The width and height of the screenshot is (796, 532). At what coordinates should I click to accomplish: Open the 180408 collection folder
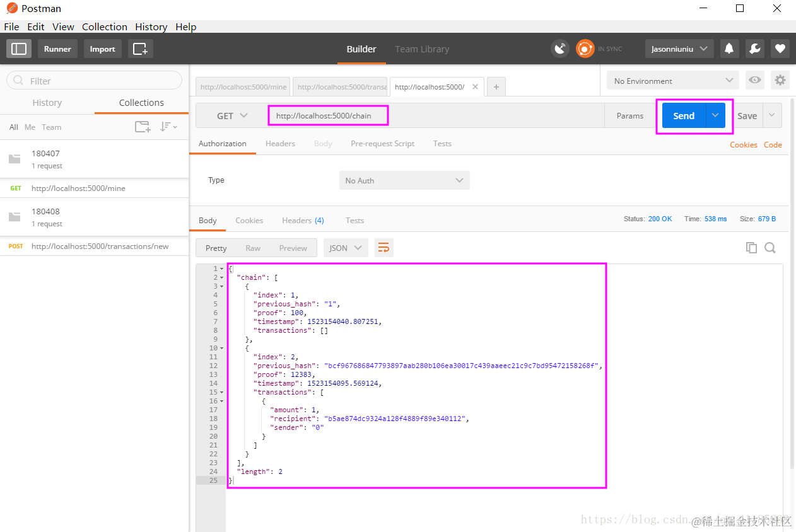(95, 217)
